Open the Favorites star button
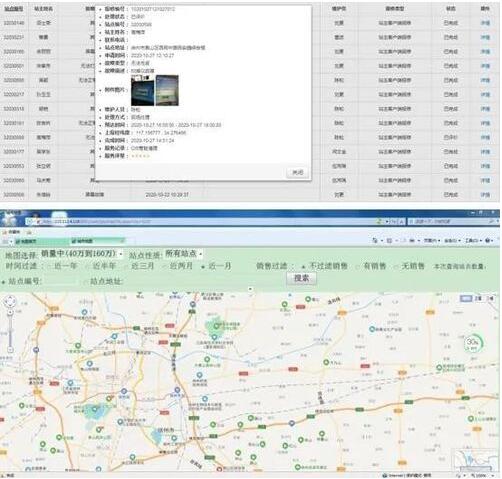 point(12,231)
